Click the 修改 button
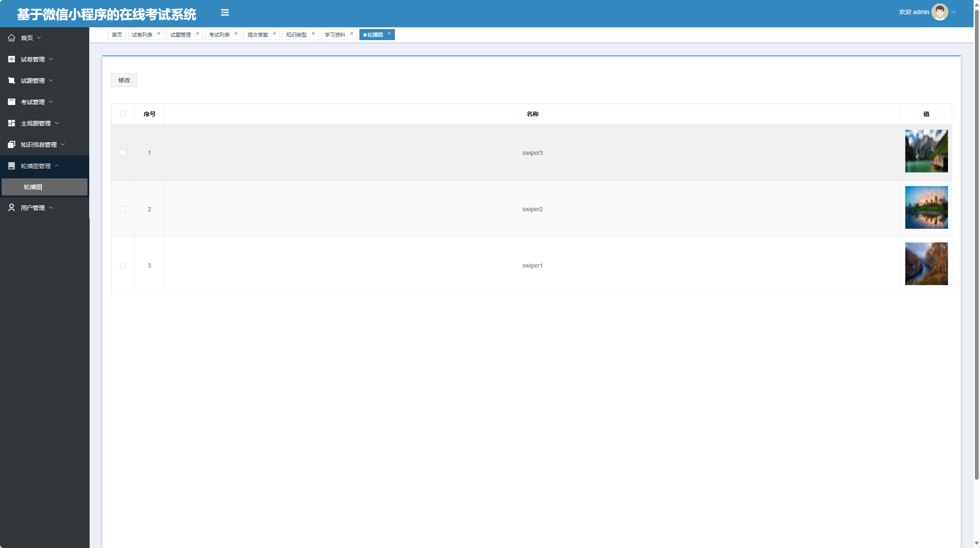The width and height of the screenshot is (980, 548). tap(124, 80)
